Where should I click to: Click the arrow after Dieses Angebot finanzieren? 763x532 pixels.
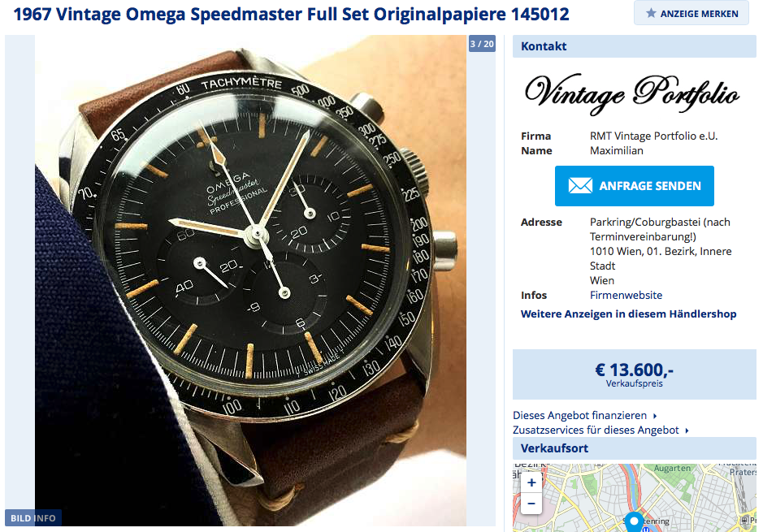click(655, 416)
